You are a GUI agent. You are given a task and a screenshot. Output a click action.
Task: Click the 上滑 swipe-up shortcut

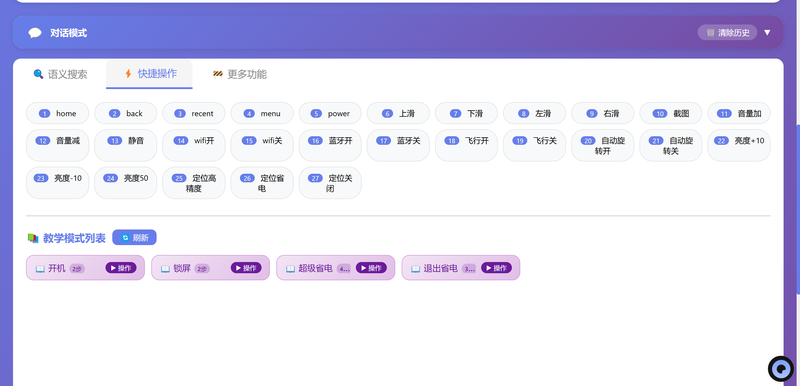pos(398,113)
